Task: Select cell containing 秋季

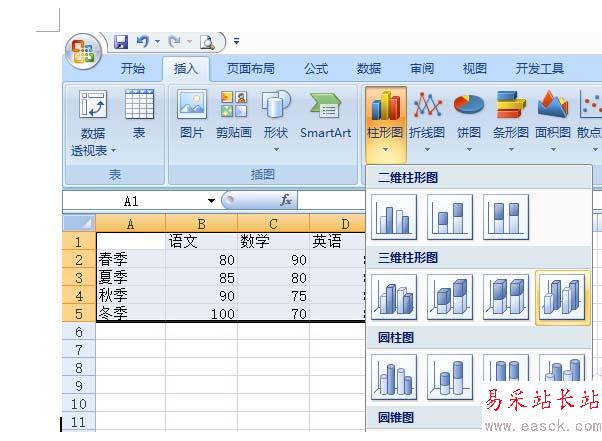Action: [131, 296]
